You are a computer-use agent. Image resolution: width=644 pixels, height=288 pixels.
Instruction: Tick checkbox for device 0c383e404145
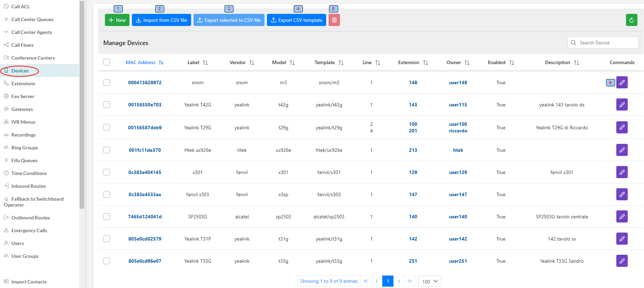107,172
